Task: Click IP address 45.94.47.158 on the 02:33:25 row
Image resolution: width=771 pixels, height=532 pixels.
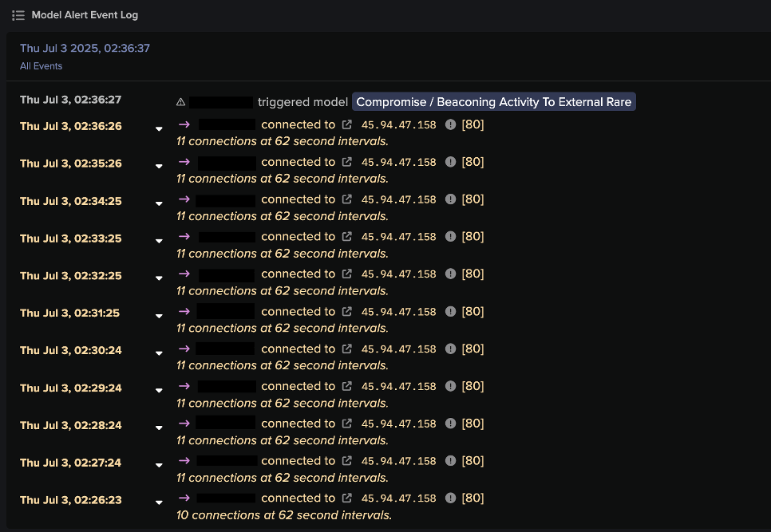Action: coord(398,236)
